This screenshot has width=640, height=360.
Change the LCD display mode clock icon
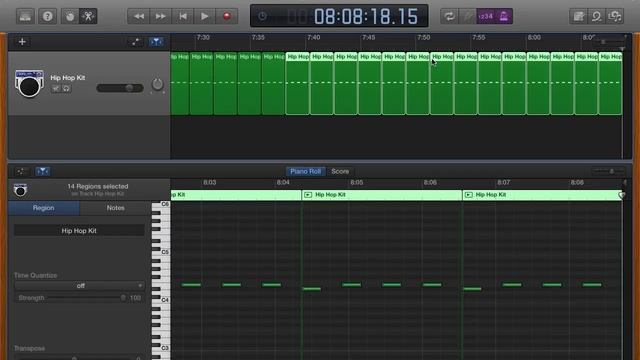pyautogui.click(x=262, y=16)
